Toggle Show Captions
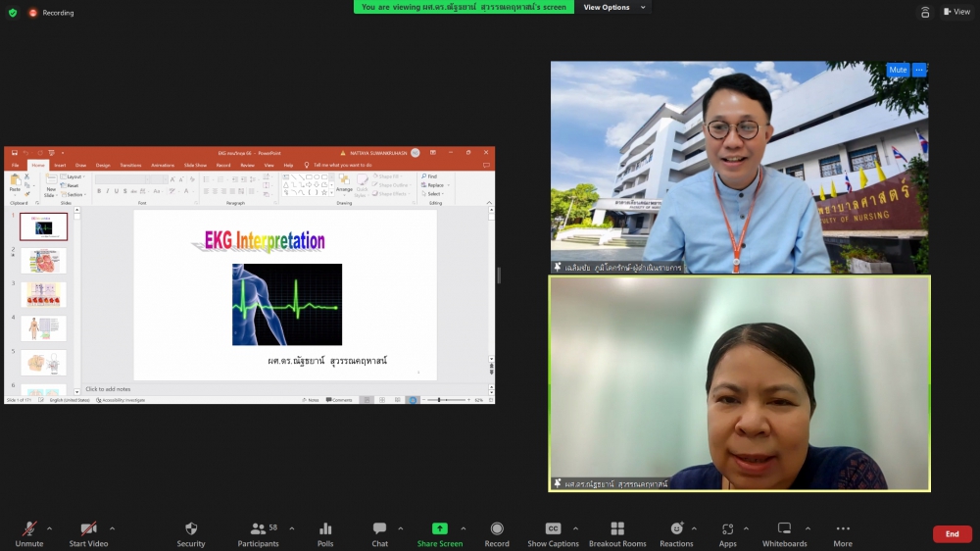 click(553, 529)
